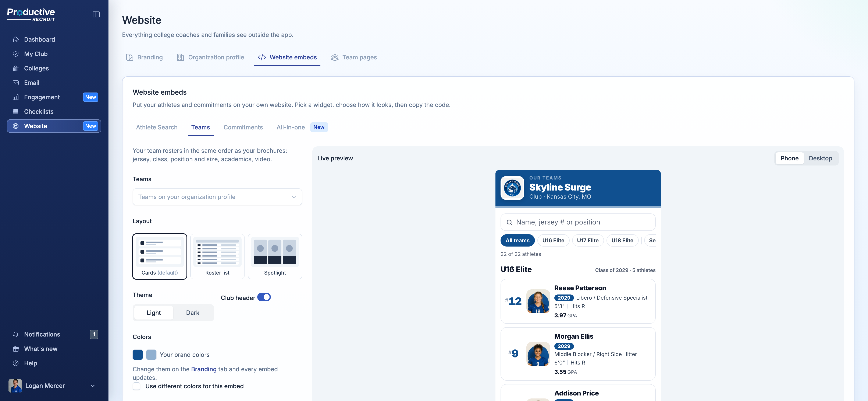Click the Engagement bar chart icon
The height and width of the screenshot is (401, 868).
(x=15, y=97)
